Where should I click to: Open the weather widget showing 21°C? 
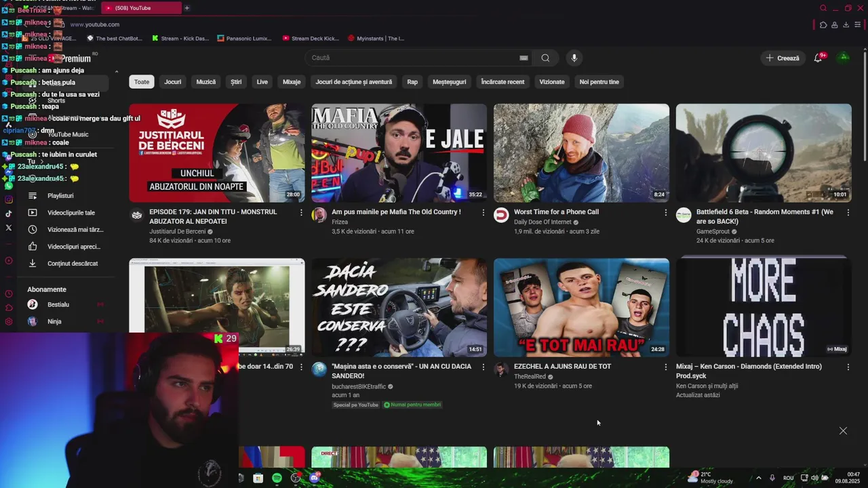[x=710, y=478]
